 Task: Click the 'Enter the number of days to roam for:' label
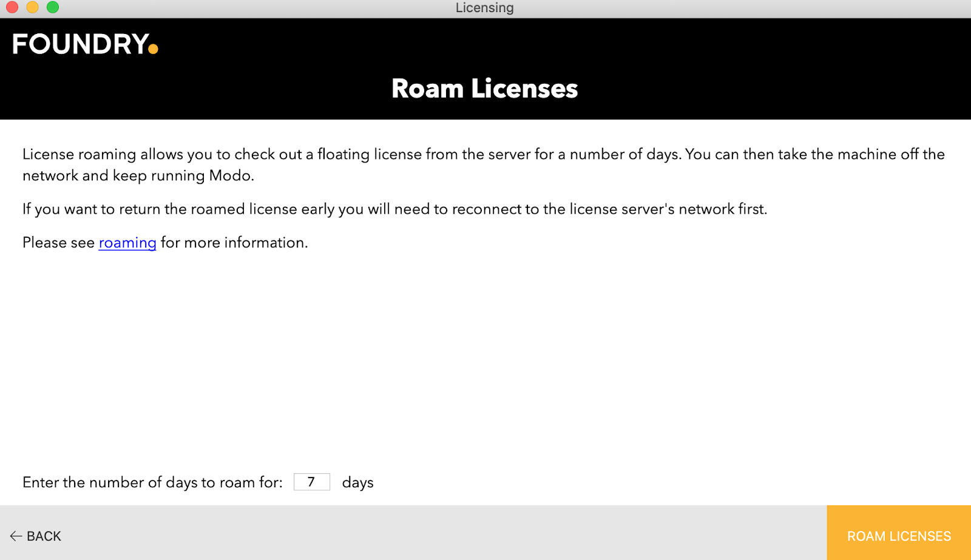pyautogui.click(x=152, y=482)
